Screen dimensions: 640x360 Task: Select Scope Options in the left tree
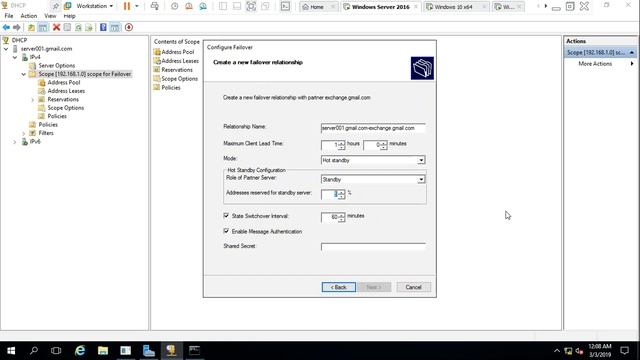tap(66, 108)
